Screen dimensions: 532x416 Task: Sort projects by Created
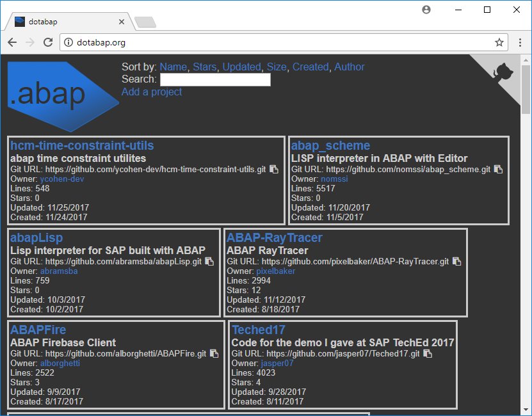point(310,67)
